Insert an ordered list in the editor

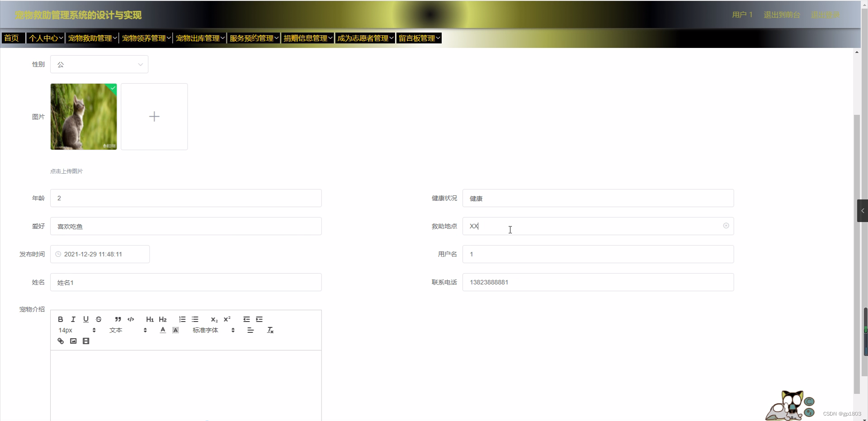coord(182,319)
